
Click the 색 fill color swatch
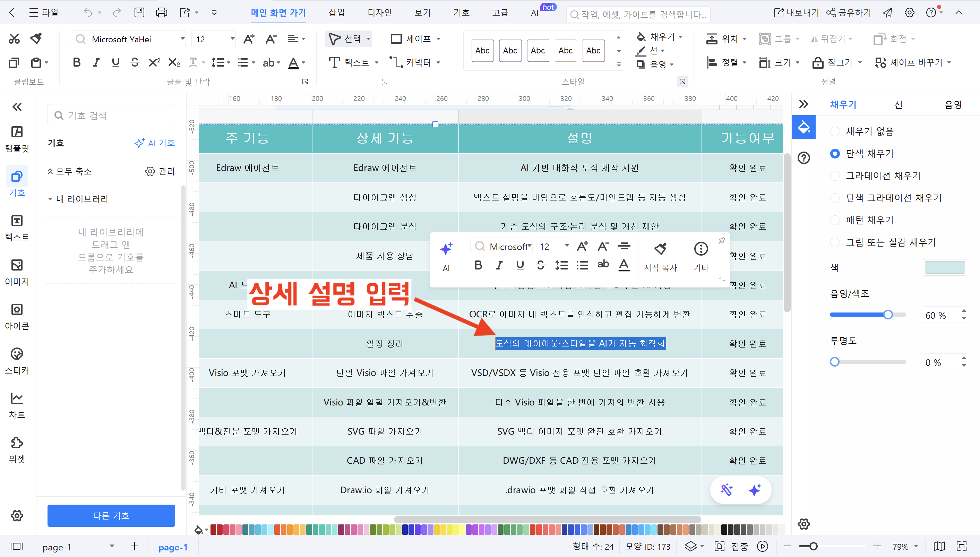(x=944, y=268)
